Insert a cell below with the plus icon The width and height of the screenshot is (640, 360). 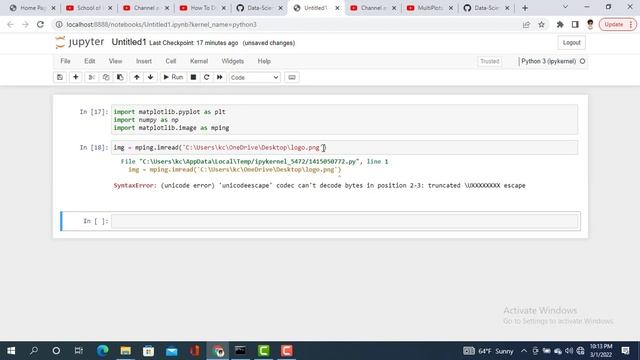[76, 77]
